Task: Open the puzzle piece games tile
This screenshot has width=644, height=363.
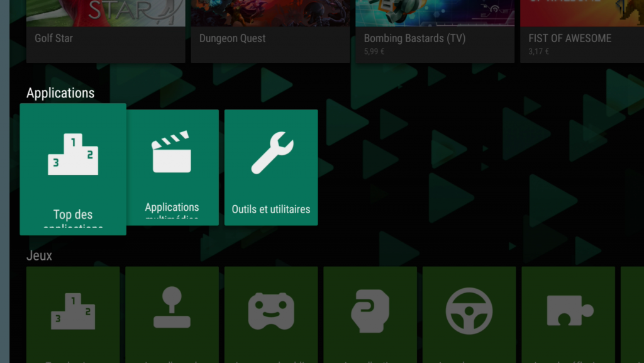Action: point(569,315)
